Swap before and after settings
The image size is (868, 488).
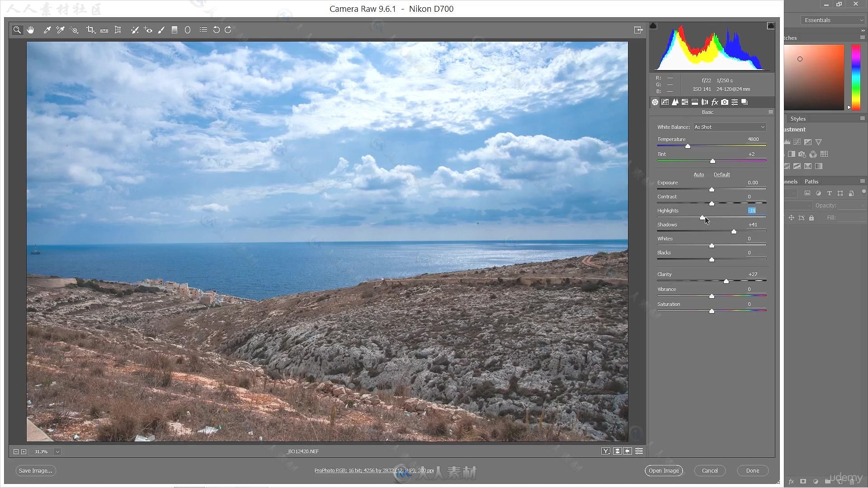coord(617,451)
